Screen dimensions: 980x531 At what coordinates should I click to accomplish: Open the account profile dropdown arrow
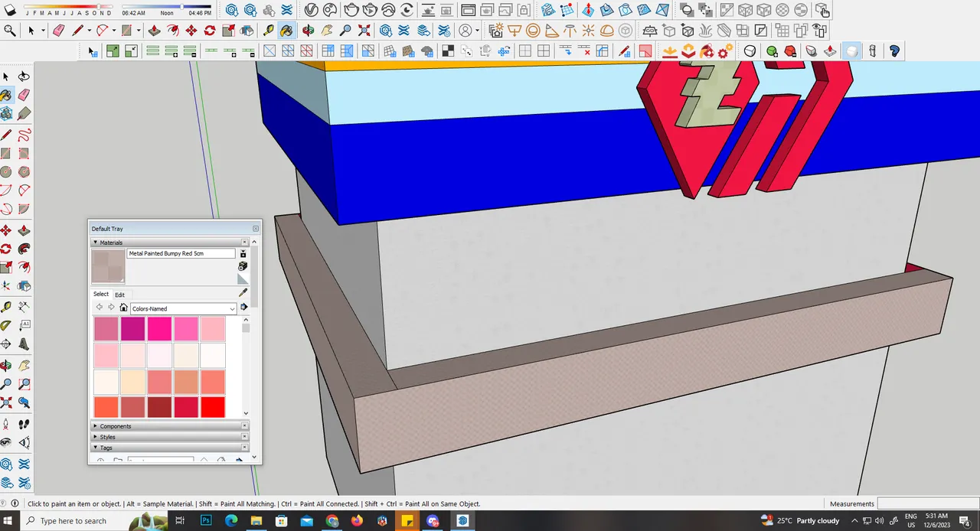[x=477, y=31]
